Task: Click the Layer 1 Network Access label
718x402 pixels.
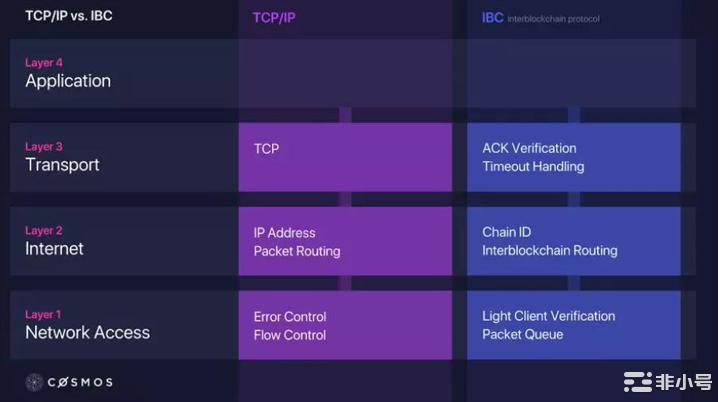Action: click(x=87, y=325)
